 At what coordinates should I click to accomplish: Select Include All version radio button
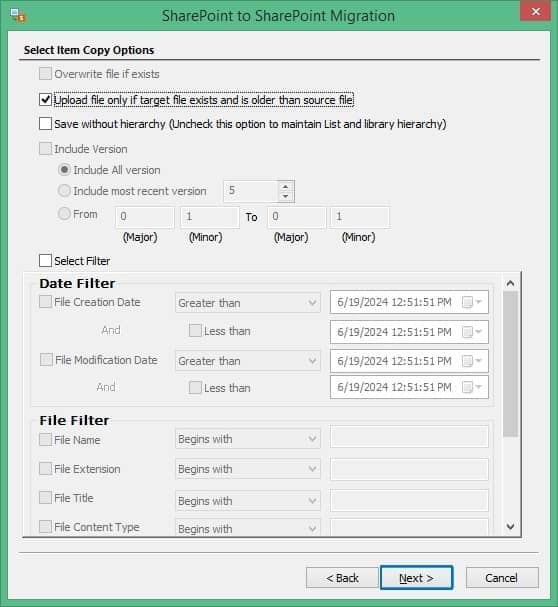(64, 170)
